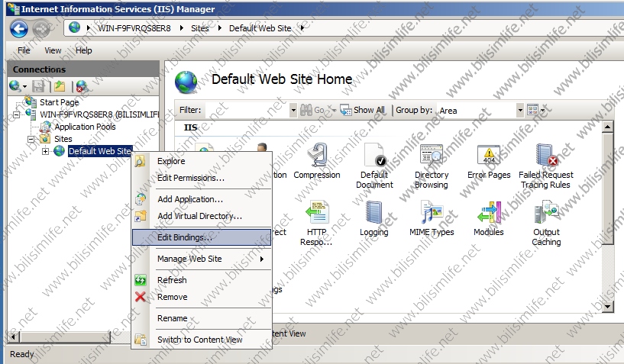Viewport: 624px width, 364px height.
Task: Click the features pane scroll up arrow
Action: [607, 127]
